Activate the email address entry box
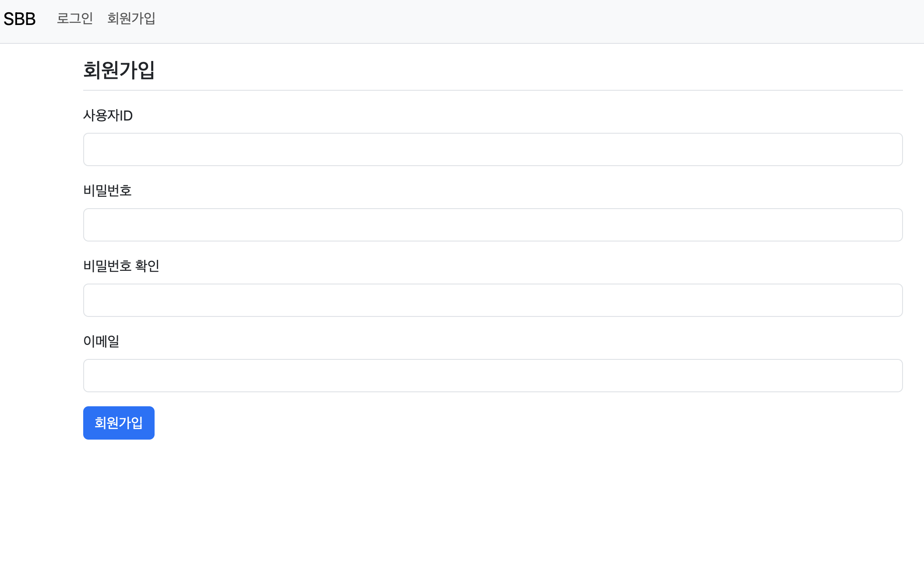Screen dimensions: 924x561 coord(493,376)
